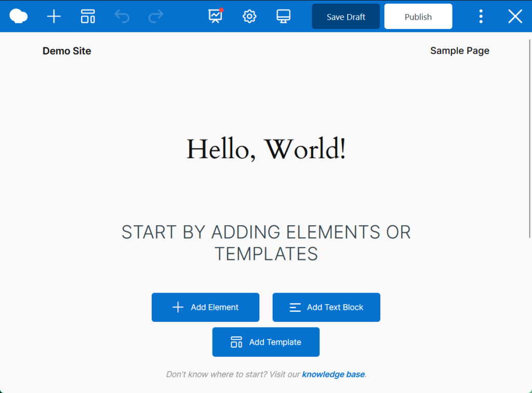
Task: Open the Settings gear icon
Action: click(249, 16)
